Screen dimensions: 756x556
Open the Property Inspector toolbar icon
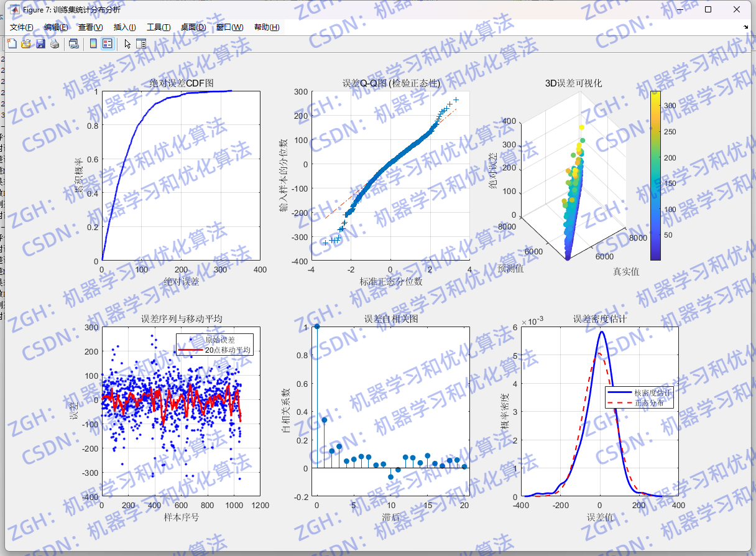[141, 44]
